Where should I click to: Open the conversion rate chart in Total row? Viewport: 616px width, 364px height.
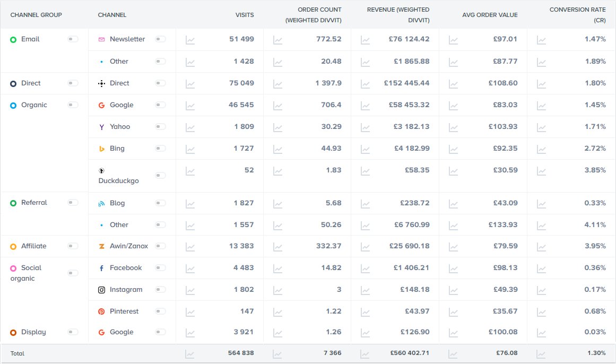(x=541, y=353)
